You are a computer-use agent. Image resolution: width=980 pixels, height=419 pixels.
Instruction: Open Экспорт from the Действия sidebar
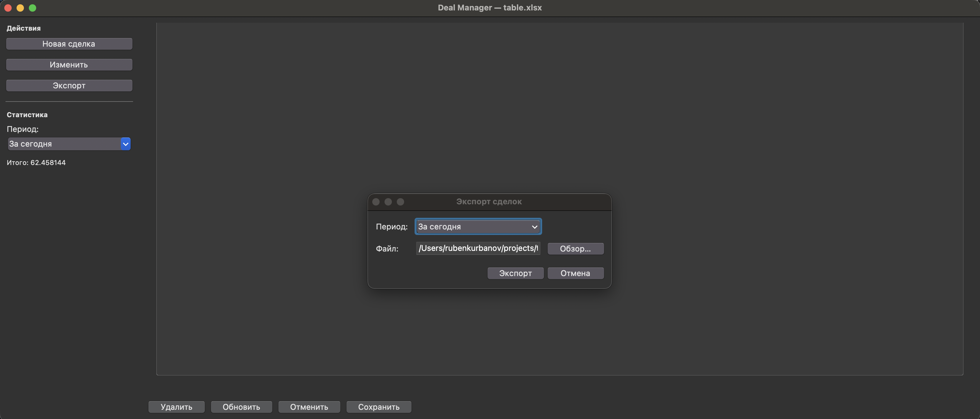tap(69, 86)
